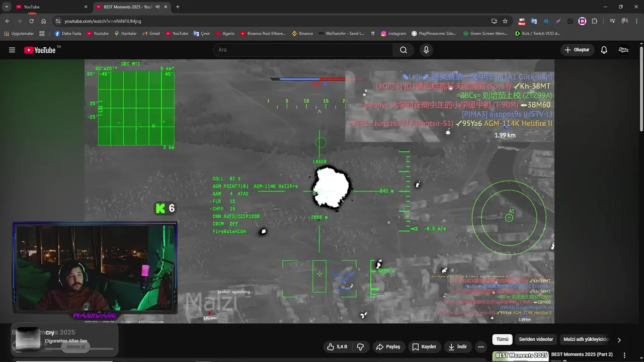Close the BEST Moments 2025 tab
The height and width of the screenshot is (362, 644).
point(166,7)
